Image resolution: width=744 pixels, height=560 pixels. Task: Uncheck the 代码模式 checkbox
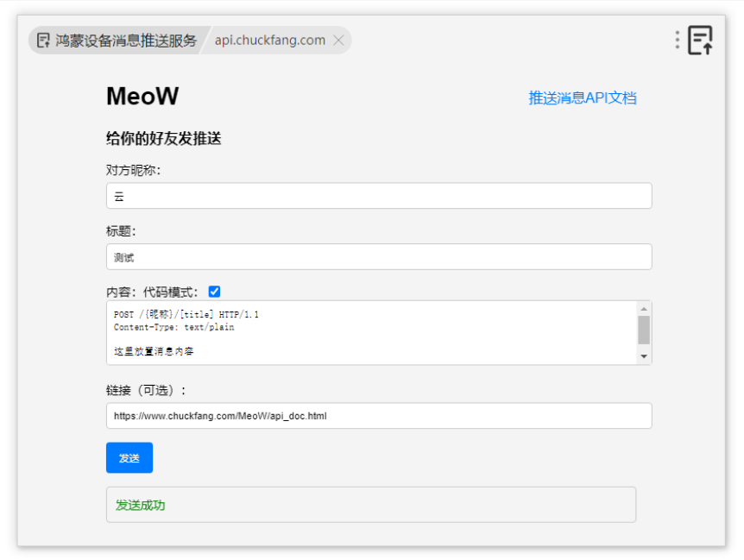point(214,292)
